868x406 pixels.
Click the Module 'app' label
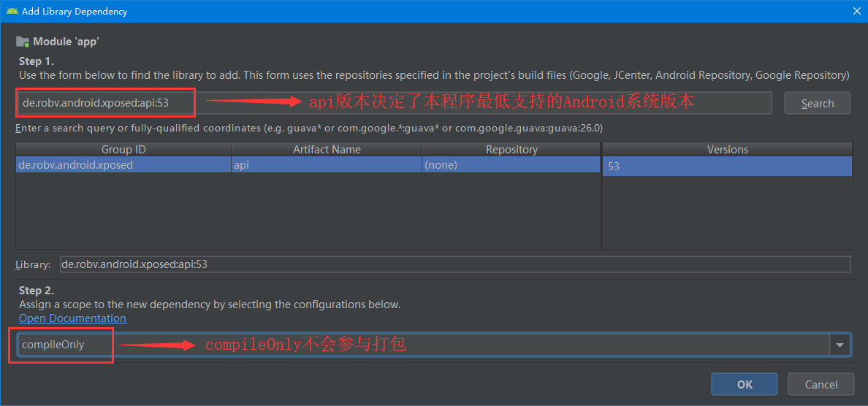click(x=66, y=42)
